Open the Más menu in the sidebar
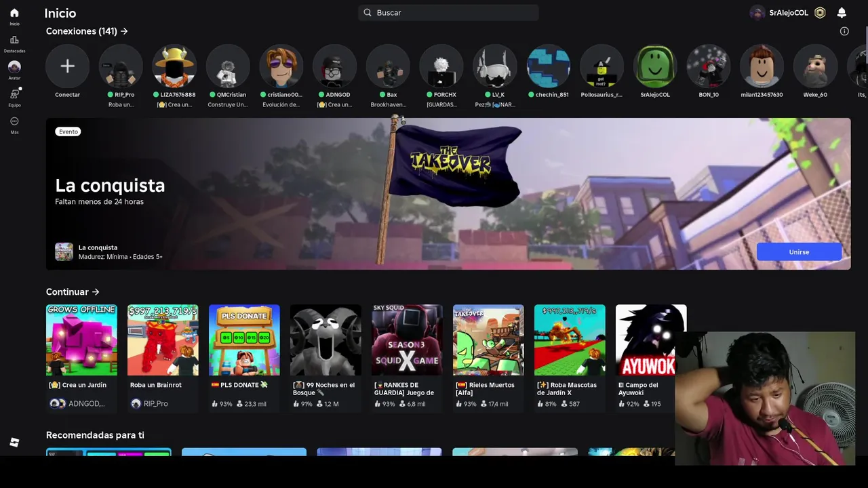The image size is (868, 488). (14, 121)
